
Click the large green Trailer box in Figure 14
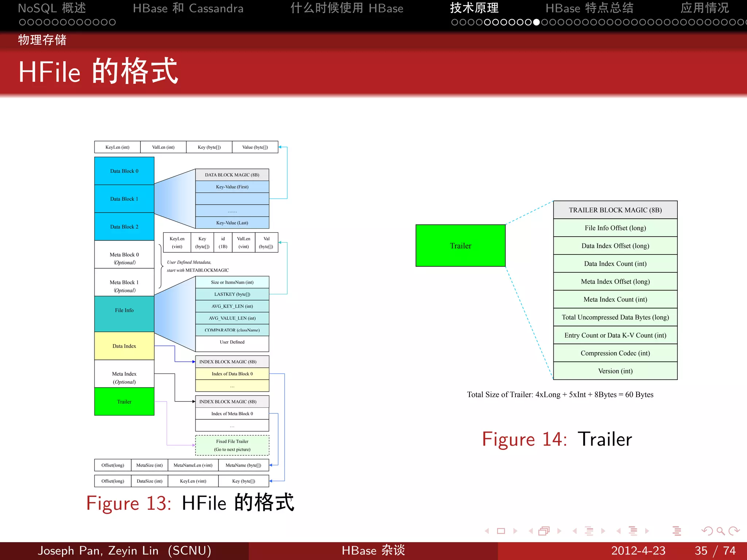pos(461,246)
